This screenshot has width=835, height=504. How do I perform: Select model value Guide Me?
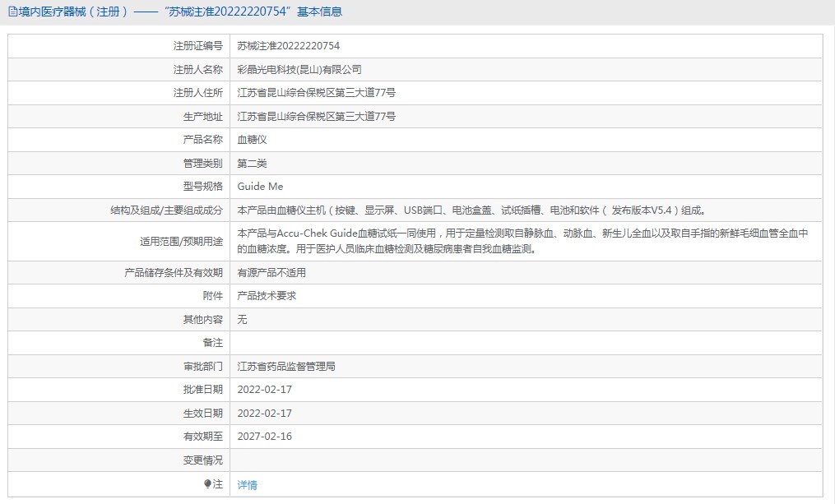click(260, 187)
